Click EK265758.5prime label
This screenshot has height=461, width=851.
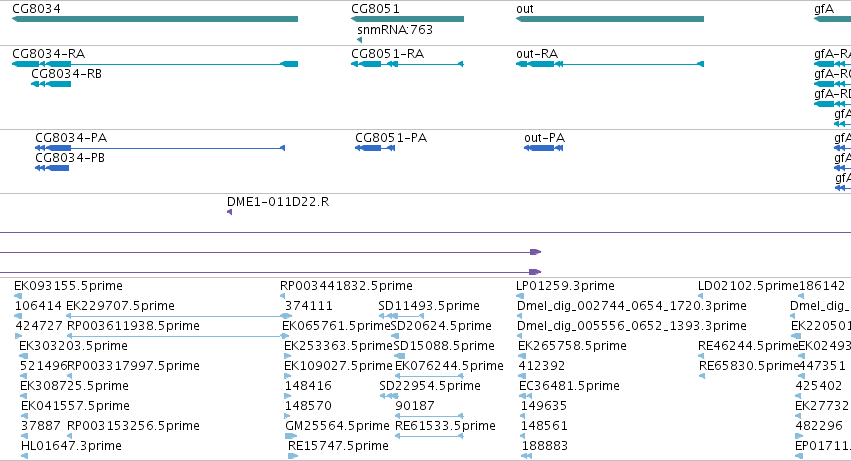[573, 346]
